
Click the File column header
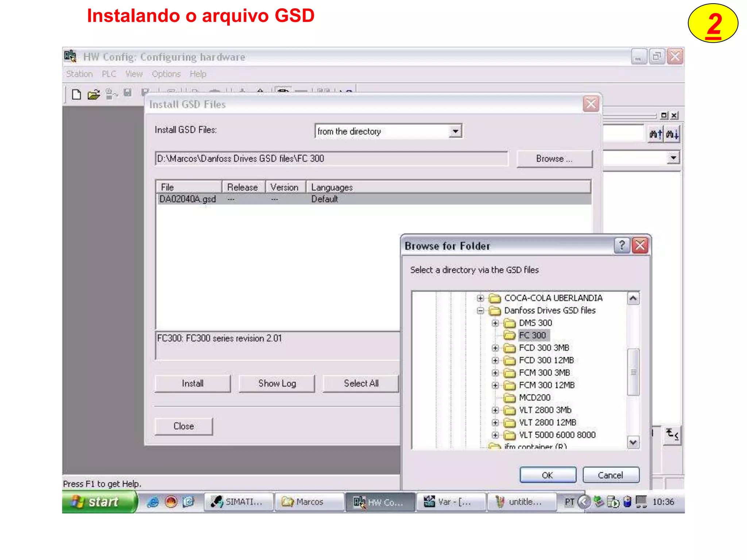pos(189,187)
